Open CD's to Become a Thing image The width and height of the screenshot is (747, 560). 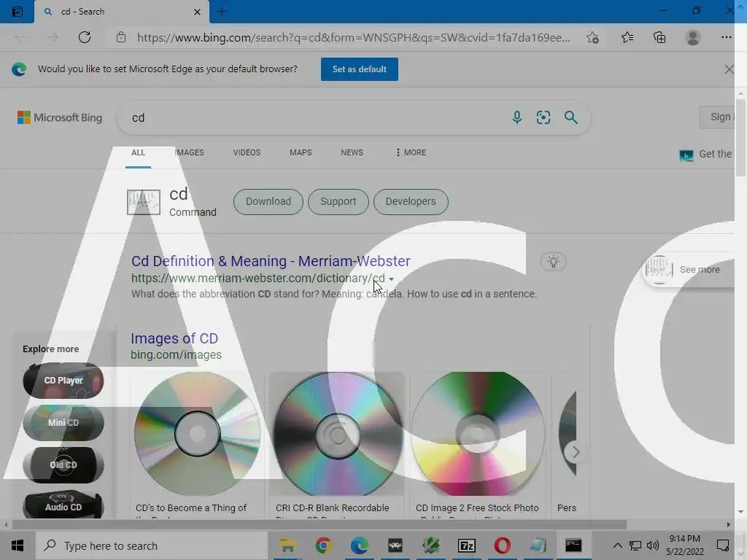197,434
